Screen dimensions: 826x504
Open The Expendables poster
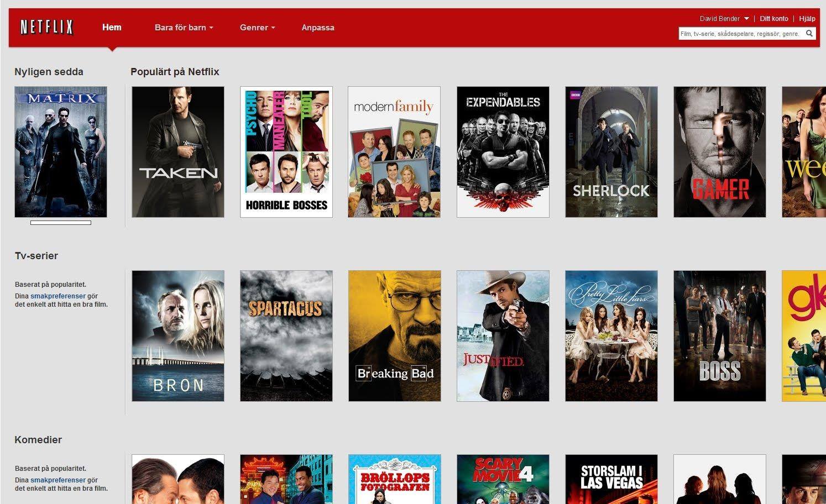tap(503, 152)
